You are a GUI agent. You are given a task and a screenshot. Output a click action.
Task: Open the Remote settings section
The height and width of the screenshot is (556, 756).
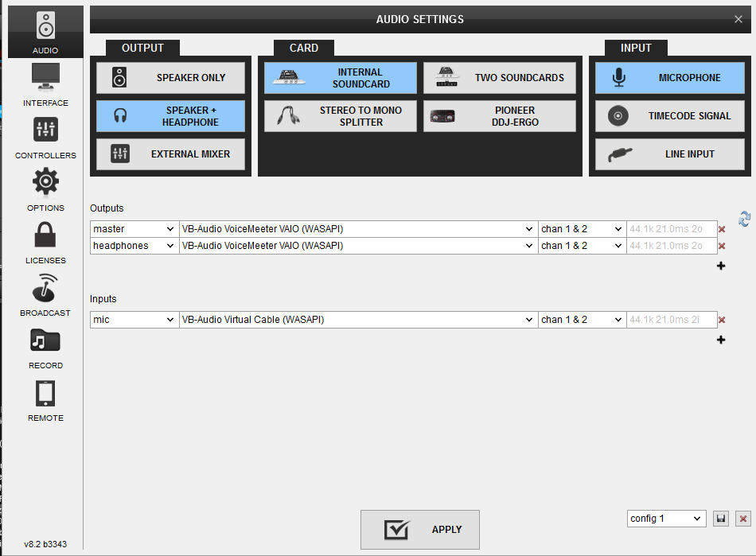point(45,401)
